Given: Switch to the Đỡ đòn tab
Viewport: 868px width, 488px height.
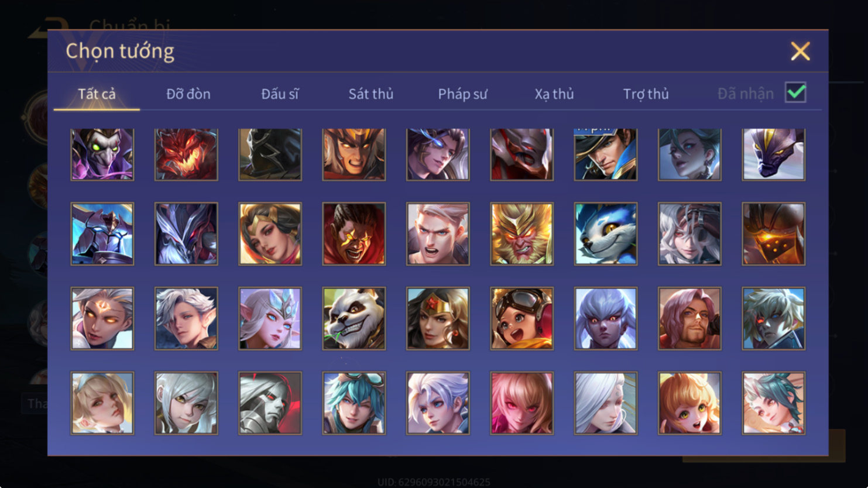Looking at the screenshot, I should (188, 94).
